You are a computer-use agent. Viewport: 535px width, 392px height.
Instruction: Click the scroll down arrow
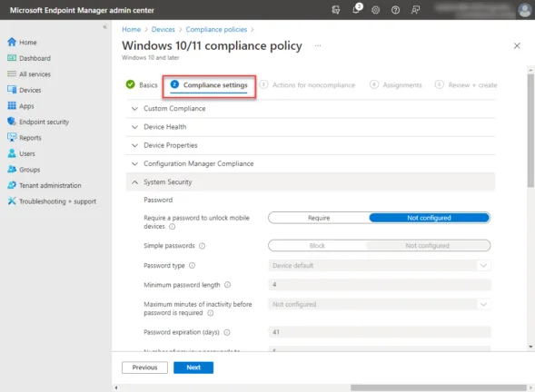coord(530,347)
